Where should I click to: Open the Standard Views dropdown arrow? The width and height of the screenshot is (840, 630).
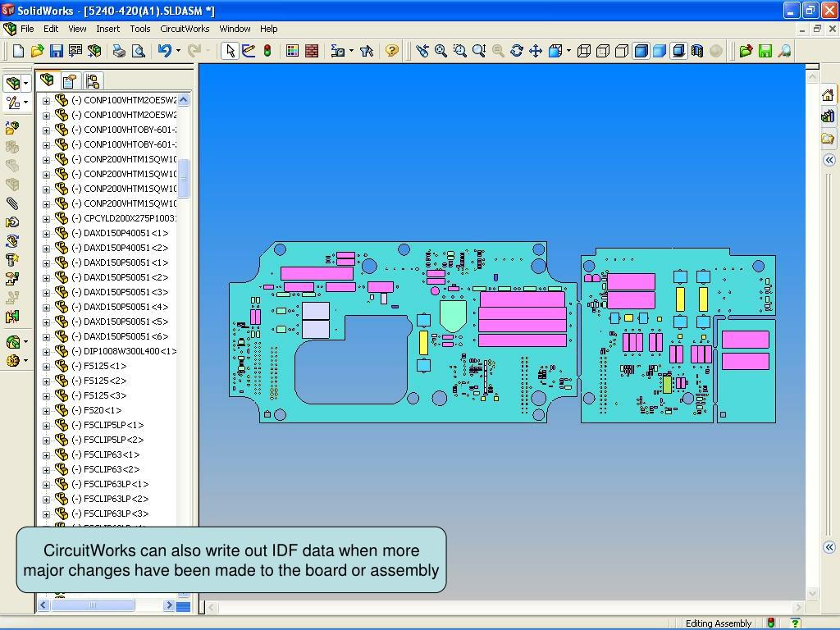click(568, 51)
